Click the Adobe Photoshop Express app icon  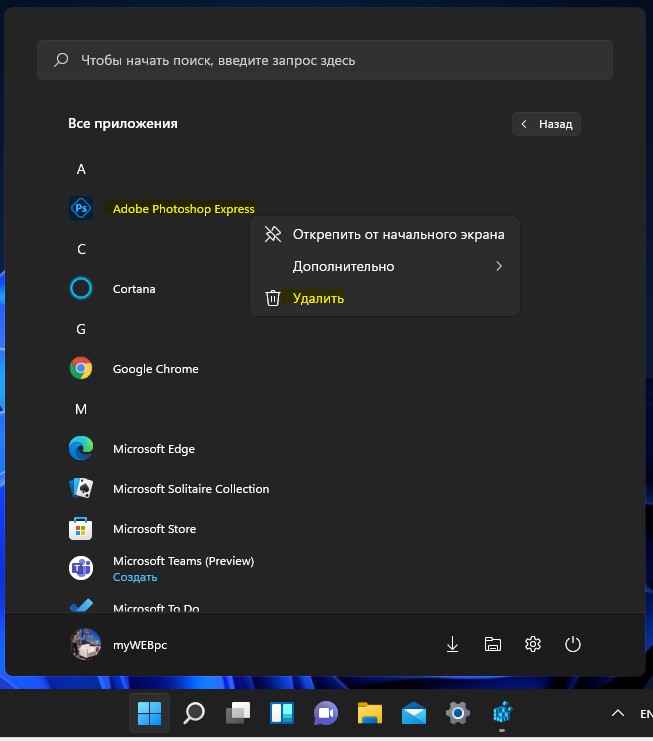[81, 208]
